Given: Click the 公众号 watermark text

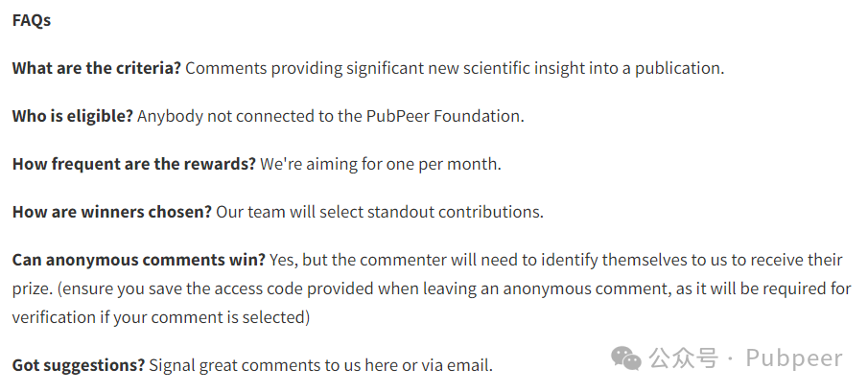Looking at the screenshot, I should 684,358.
